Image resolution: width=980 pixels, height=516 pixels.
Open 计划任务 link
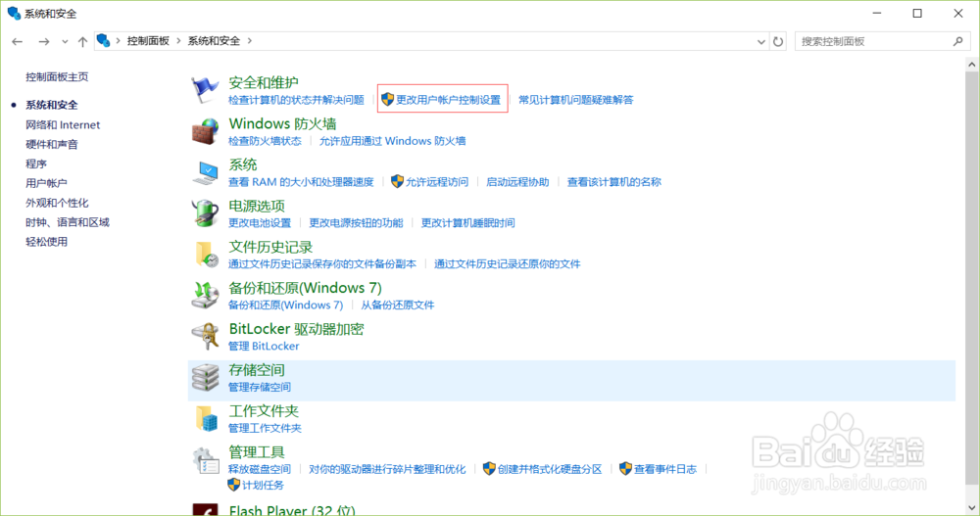pos(263,486)
